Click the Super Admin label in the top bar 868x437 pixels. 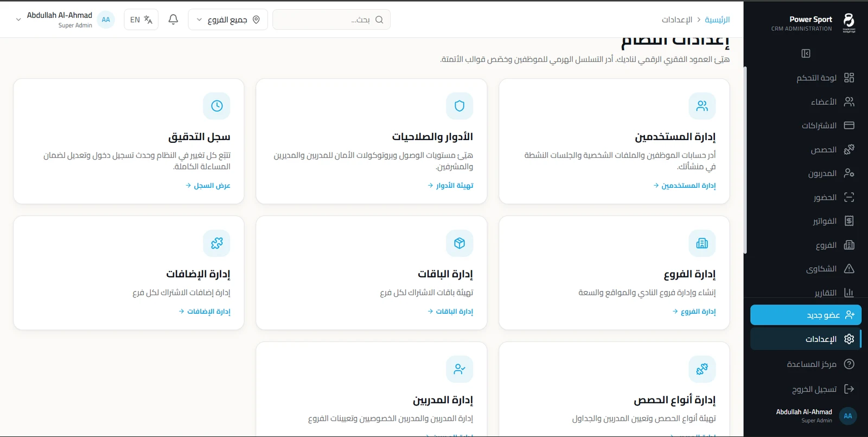[x=75, y=26]
